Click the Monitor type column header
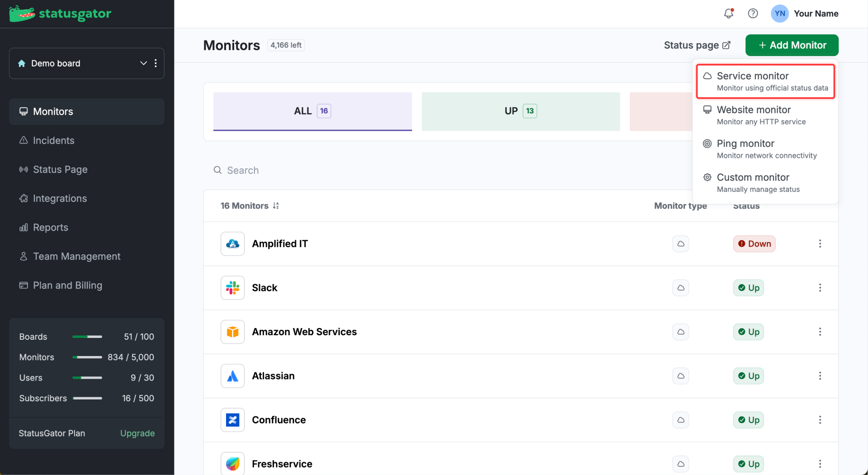The width and height of the screenshot is (868, 475). tap(680, 206)
